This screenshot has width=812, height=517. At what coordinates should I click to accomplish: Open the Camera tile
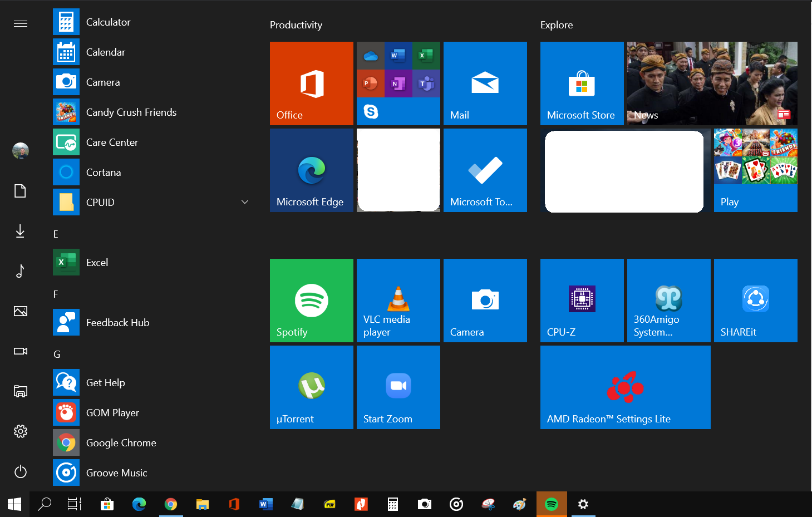pos(485,301)
